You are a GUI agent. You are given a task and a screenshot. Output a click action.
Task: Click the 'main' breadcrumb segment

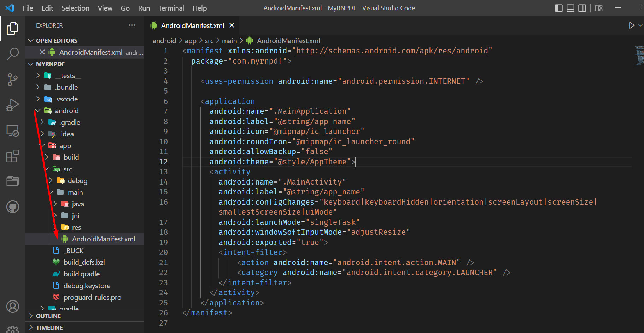[x=229, y=41]
